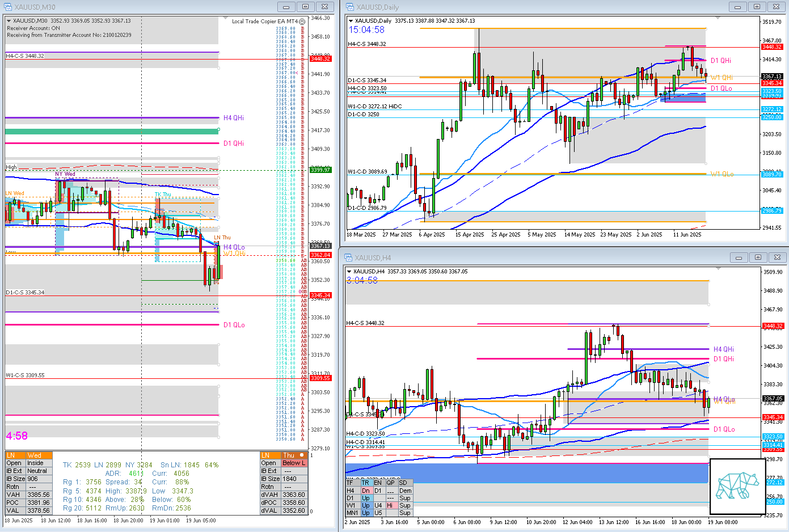This screenshot has height=532, width=789.
Task: Open the XAUUSD,H4 chart dropdown arrow
Action: [349, 272]
